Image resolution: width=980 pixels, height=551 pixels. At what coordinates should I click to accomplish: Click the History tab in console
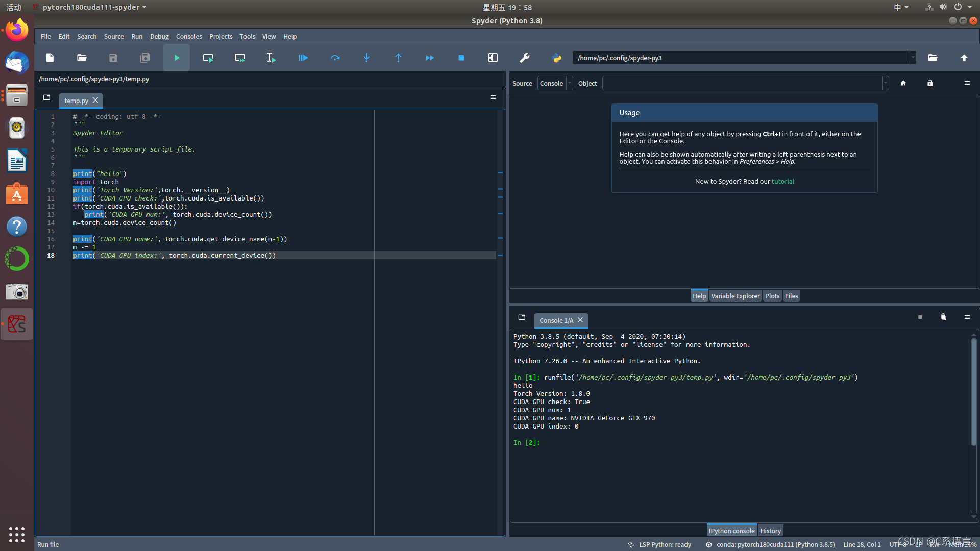tap(769, 530)
